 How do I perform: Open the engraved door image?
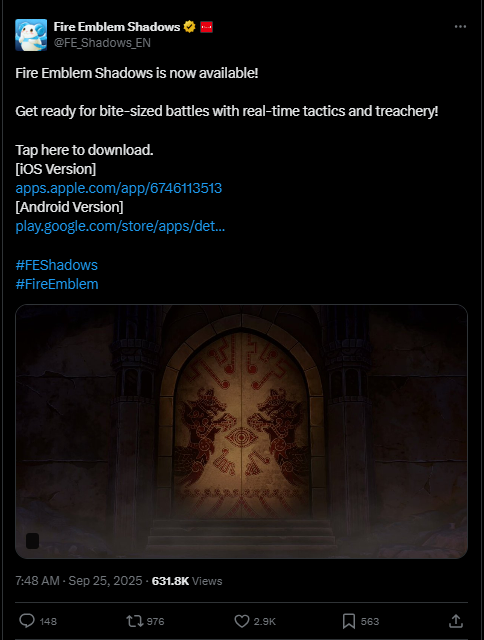point(242,431)
